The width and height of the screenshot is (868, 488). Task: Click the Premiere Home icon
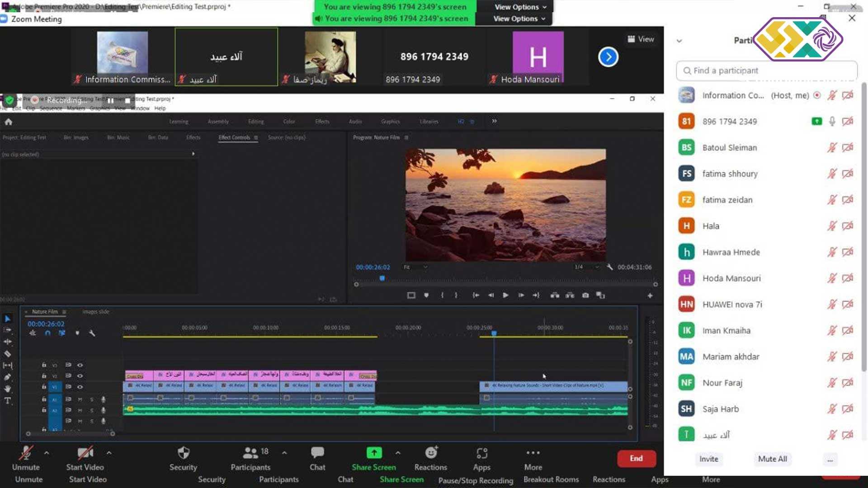tap(8, 122)
